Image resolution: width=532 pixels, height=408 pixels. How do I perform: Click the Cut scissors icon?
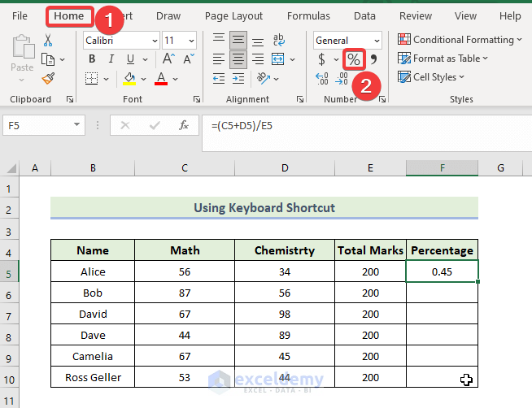(48, 40)
